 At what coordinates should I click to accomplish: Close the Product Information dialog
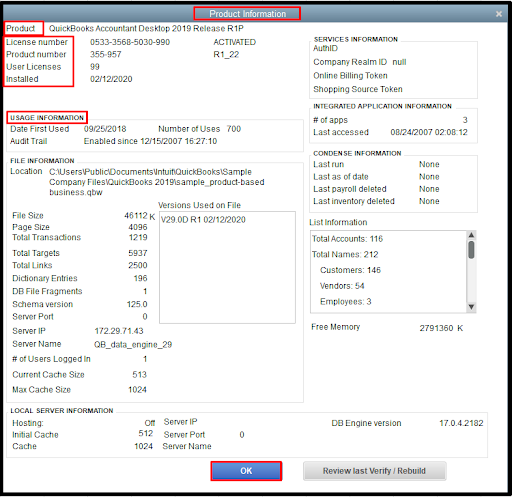(499, 14)
